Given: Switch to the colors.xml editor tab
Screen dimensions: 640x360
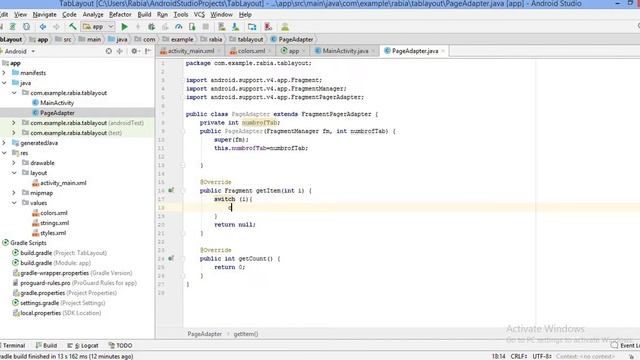Looking at the screenshot, I should pyautogui.click(x=251, y=51).
